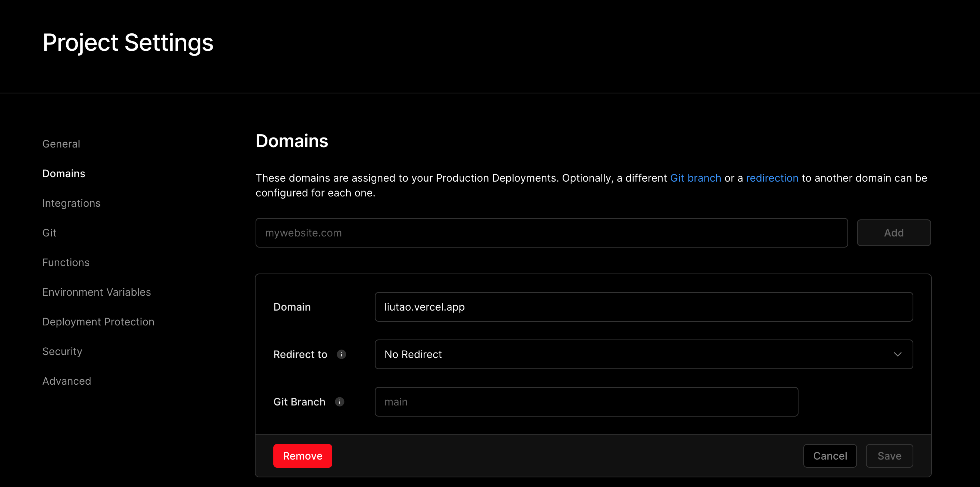Click the Git Branch main input field
The image size is (980, 487).
(586, 402)
